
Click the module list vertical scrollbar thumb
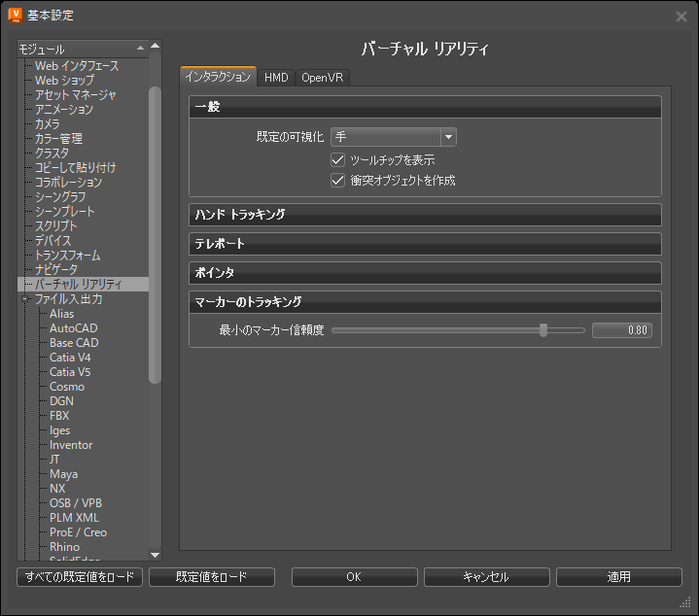155,235
